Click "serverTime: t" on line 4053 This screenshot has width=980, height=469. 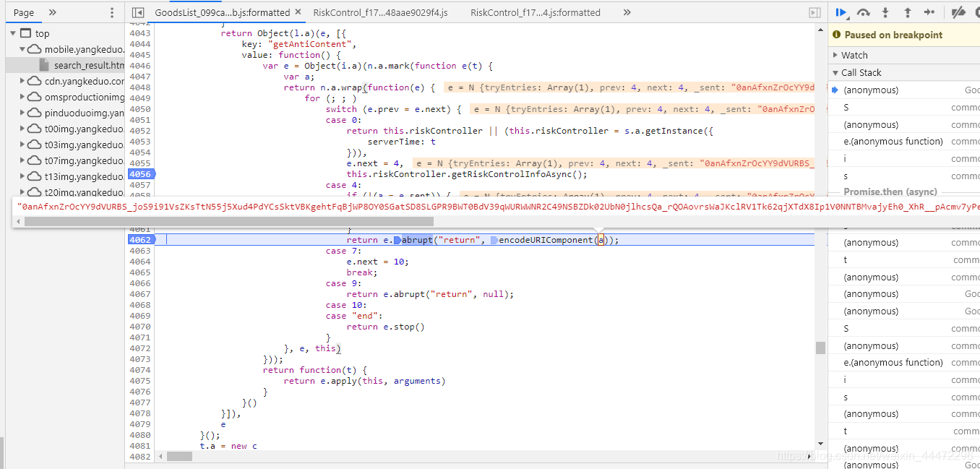(x=402, y=142)
